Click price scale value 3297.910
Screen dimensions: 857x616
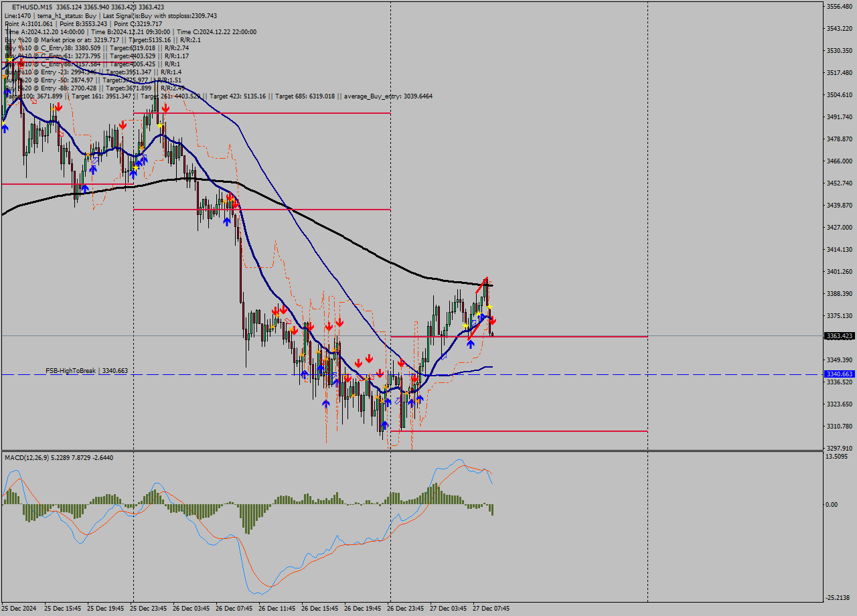839,449
